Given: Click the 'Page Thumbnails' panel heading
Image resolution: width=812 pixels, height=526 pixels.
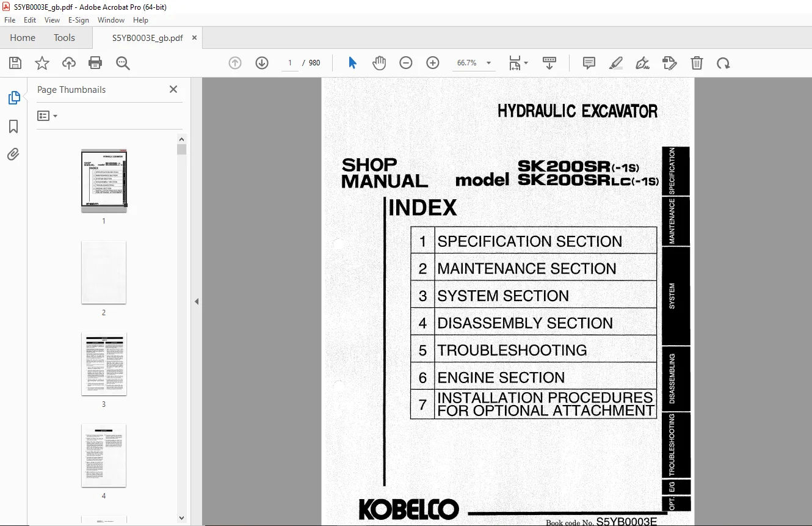Looking at the screenshot, I should [71, 89].
